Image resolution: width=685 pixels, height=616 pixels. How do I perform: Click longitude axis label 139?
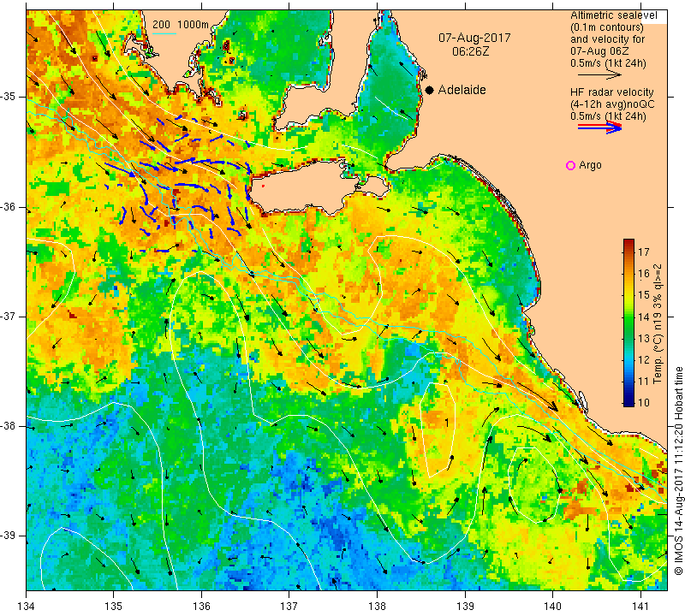465,607
